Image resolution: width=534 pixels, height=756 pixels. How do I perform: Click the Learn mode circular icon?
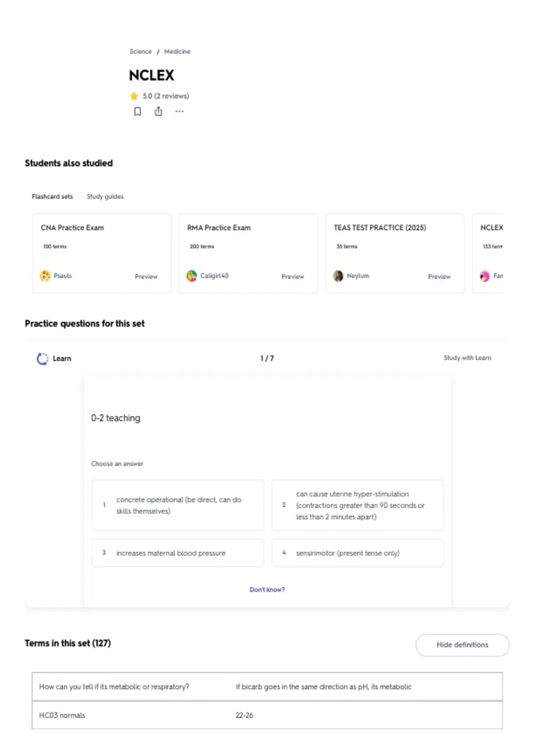pos(42,358)
